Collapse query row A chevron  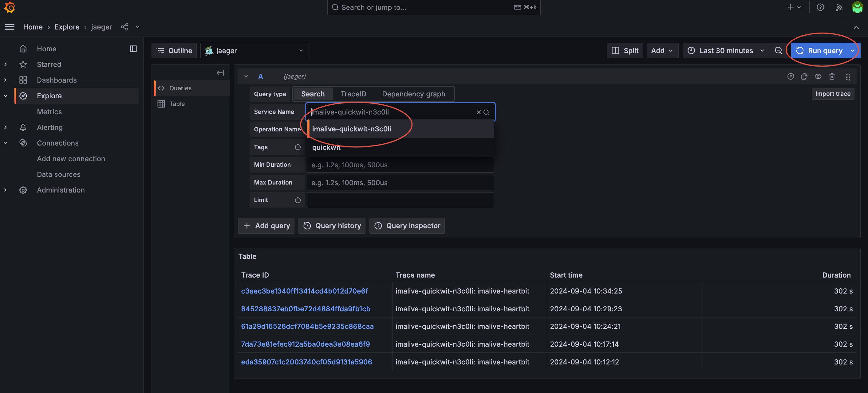246,76
